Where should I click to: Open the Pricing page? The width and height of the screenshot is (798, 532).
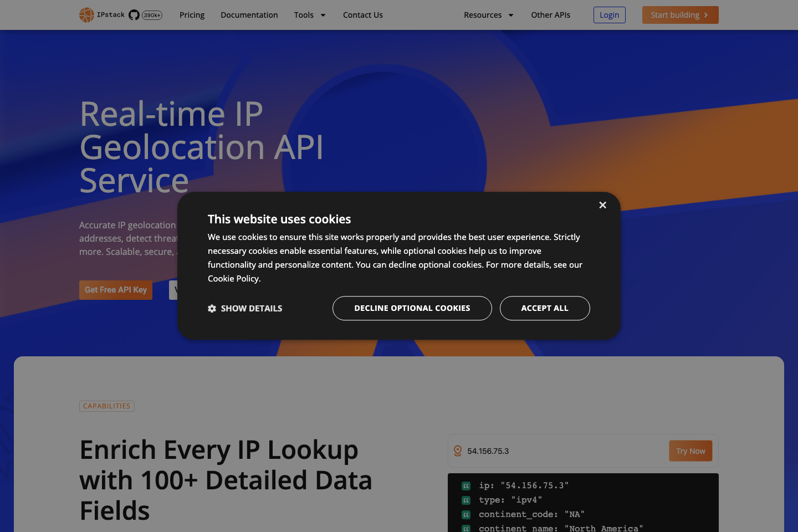(192, 15)
